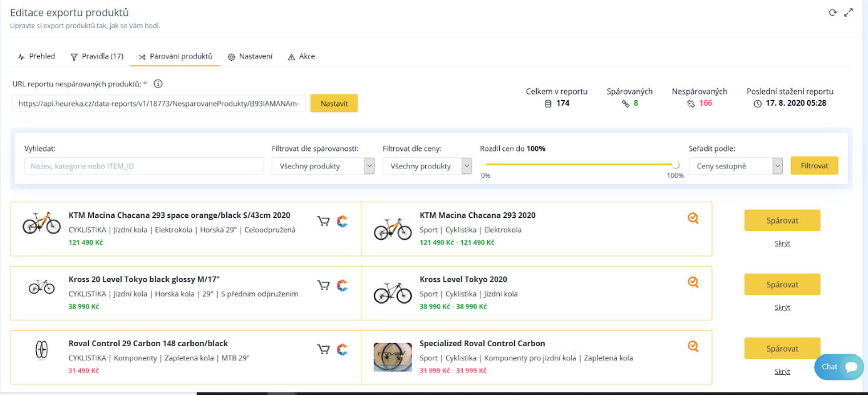The height and width of the screenshot is (395, 868).
Task: Switch to the Pravidla (17) tab
Action: click(x=96, y=56)
